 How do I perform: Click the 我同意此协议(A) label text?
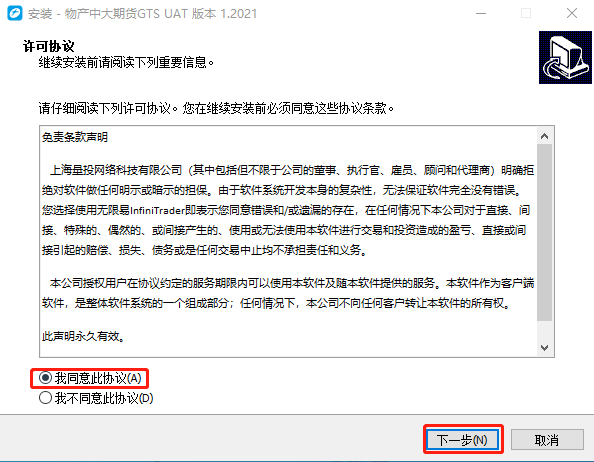tap(98, 378)
